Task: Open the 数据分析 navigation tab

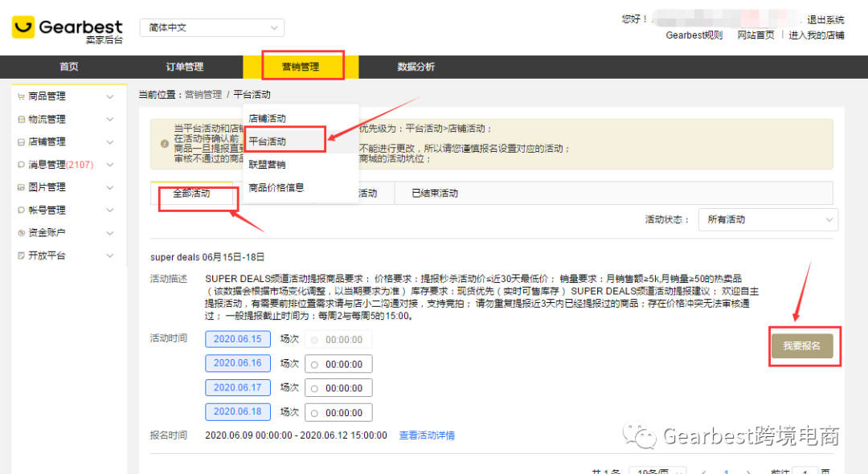Action: [x=416, y=67]
